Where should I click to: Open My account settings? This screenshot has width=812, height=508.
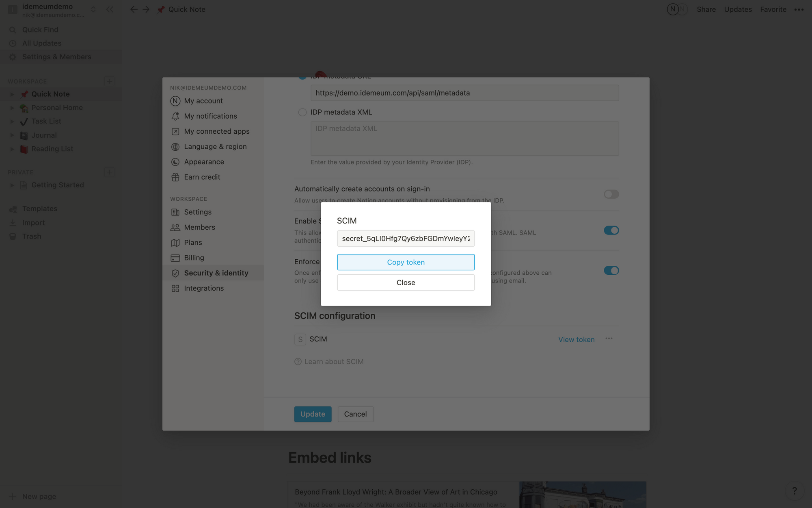(213, 101)
